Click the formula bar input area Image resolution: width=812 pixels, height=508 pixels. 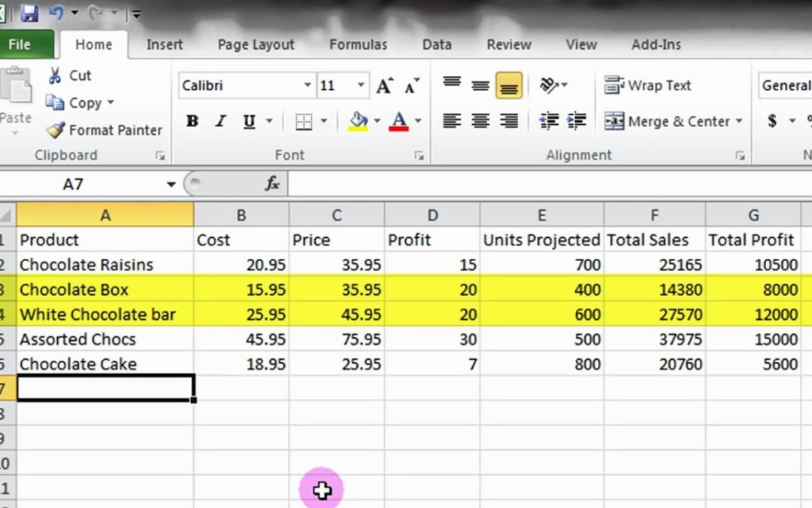point(550,184)
